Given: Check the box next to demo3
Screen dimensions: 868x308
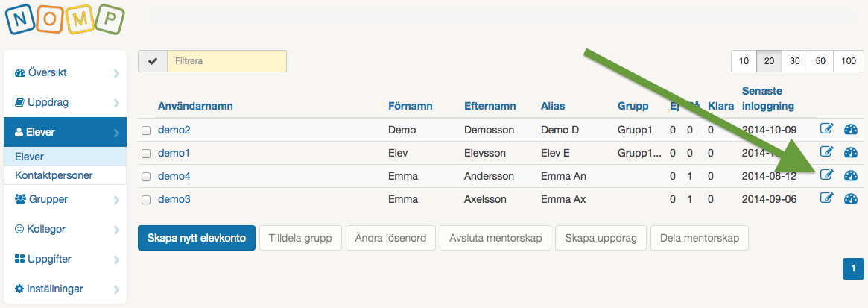Looking at the screenshot, I should point(146,200).
